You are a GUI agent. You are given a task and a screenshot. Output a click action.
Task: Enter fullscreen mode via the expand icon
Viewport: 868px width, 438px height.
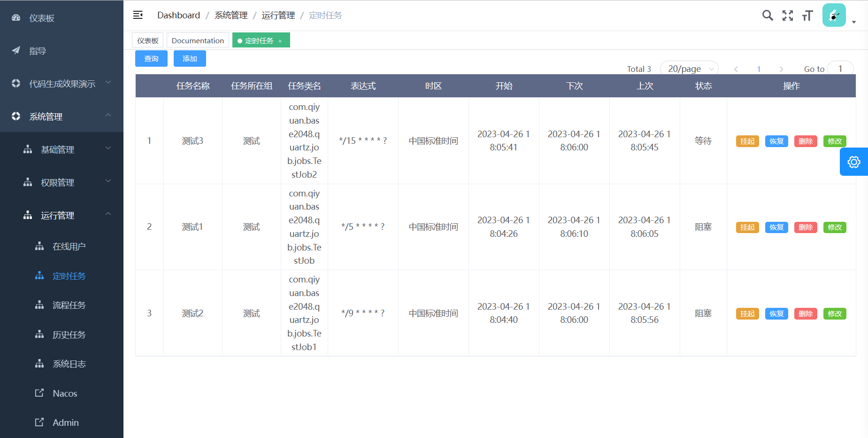click(788, 15)
